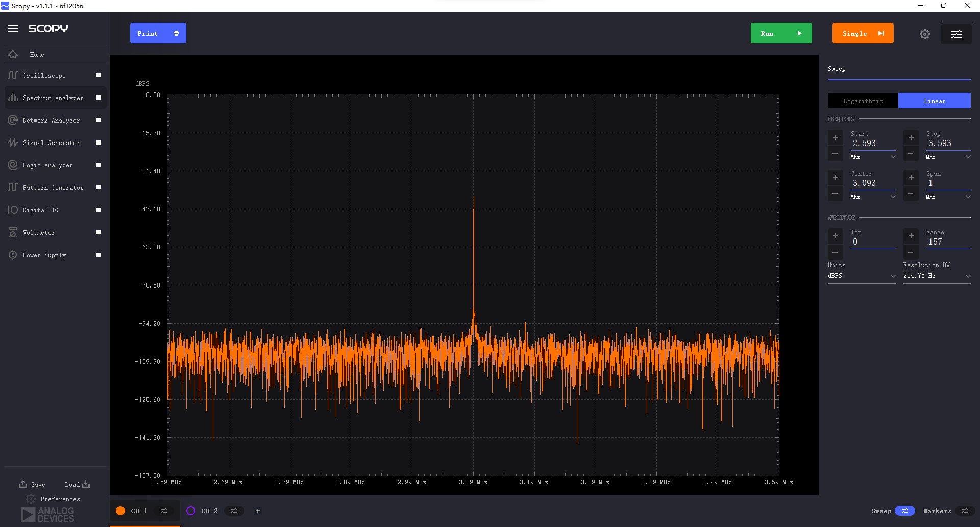Decrease Center frequency with minus
This screenshot has width=980, height=527.
(x=836, y=194)
